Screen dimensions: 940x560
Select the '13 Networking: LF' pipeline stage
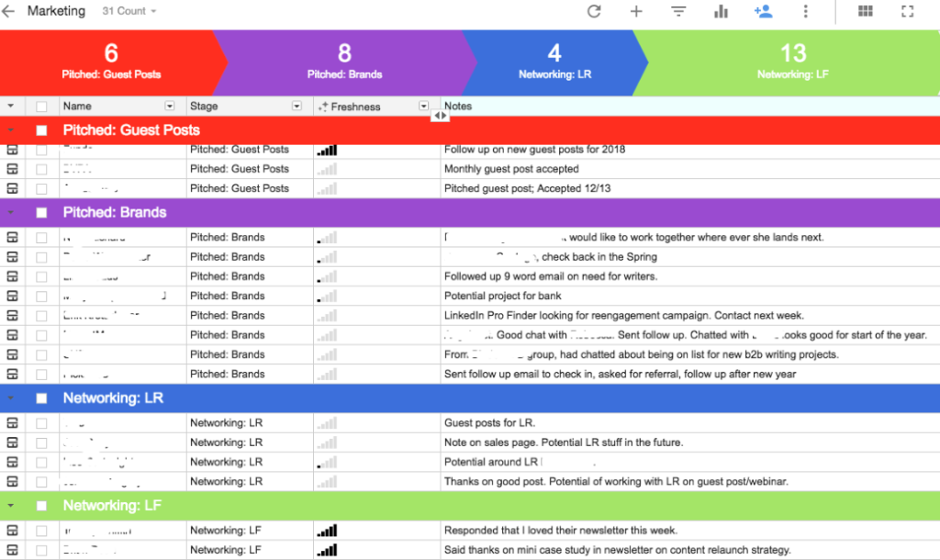(792, 62)
